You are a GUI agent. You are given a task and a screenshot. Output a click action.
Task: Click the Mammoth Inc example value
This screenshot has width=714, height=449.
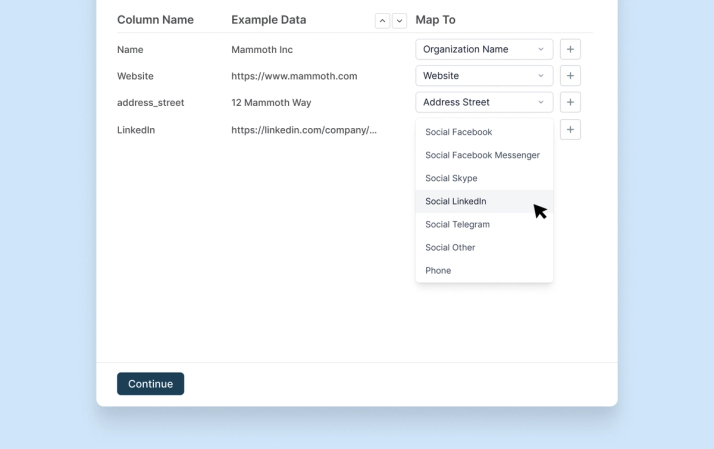click(x=262, y=50)
